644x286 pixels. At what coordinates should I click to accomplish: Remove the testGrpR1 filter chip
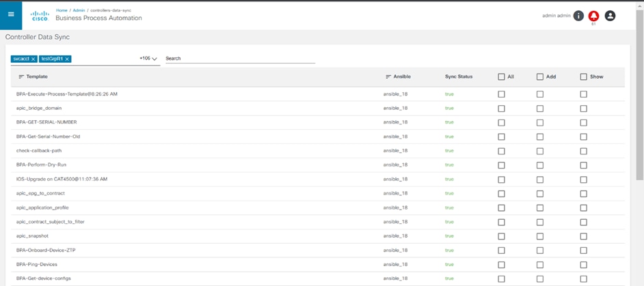pos(67,59)
